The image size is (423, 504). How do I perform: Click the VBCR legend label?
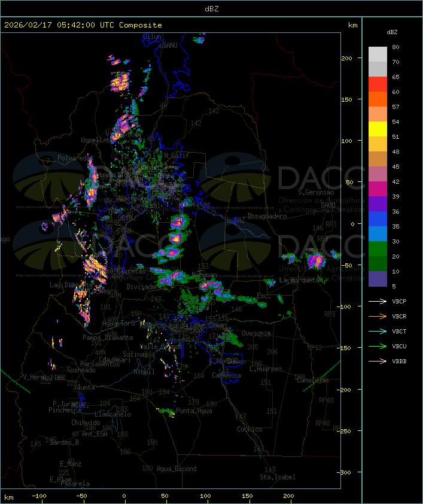[x=399, y=316]
